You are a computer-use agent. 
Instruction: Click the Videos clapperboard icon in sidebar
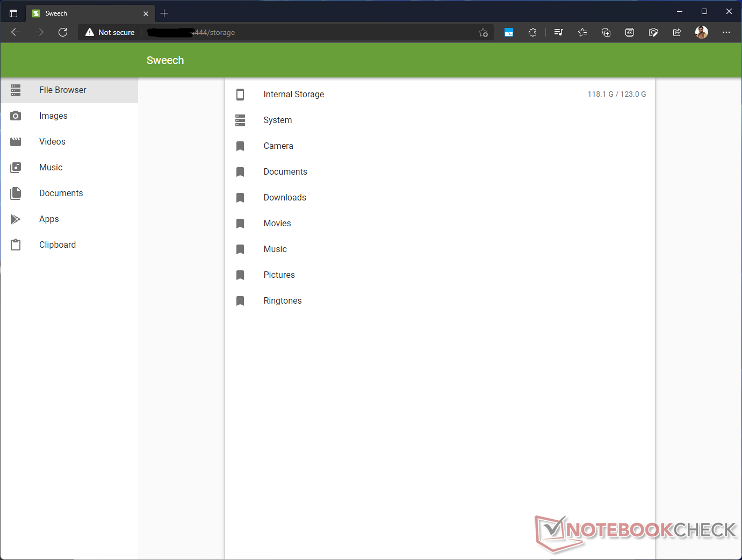(x=16, y=142)
